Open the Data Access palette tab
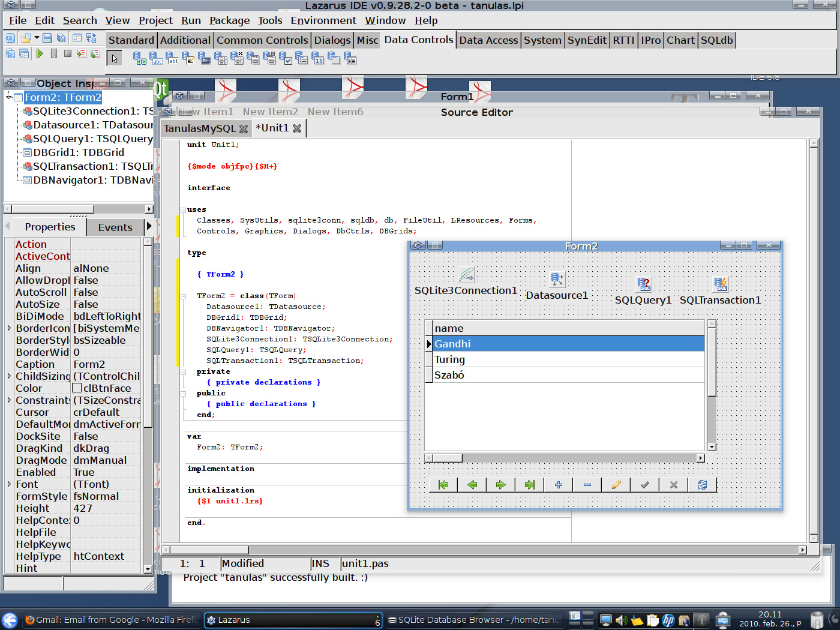 click(488, 40)
